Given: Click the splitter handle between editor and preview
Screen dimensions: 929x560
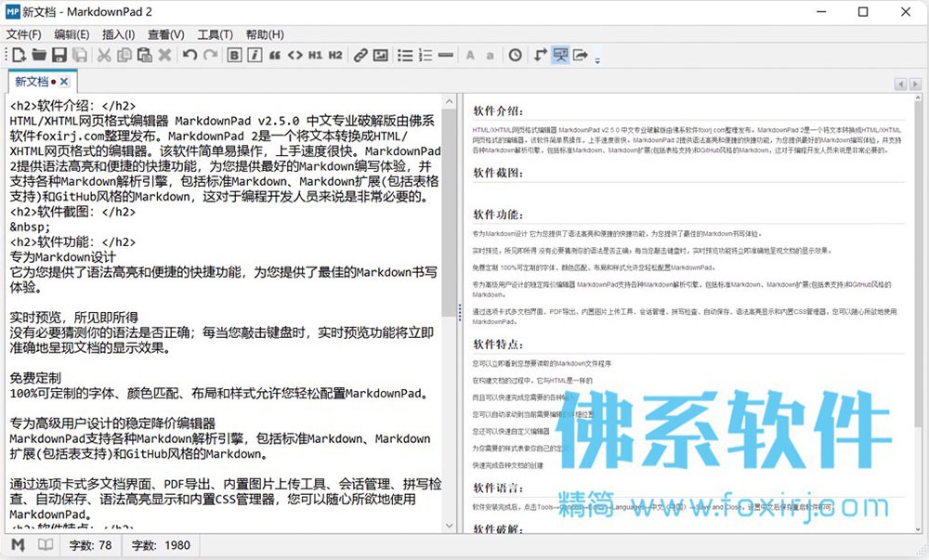Looking at the screenshot, I should (460, 312).
